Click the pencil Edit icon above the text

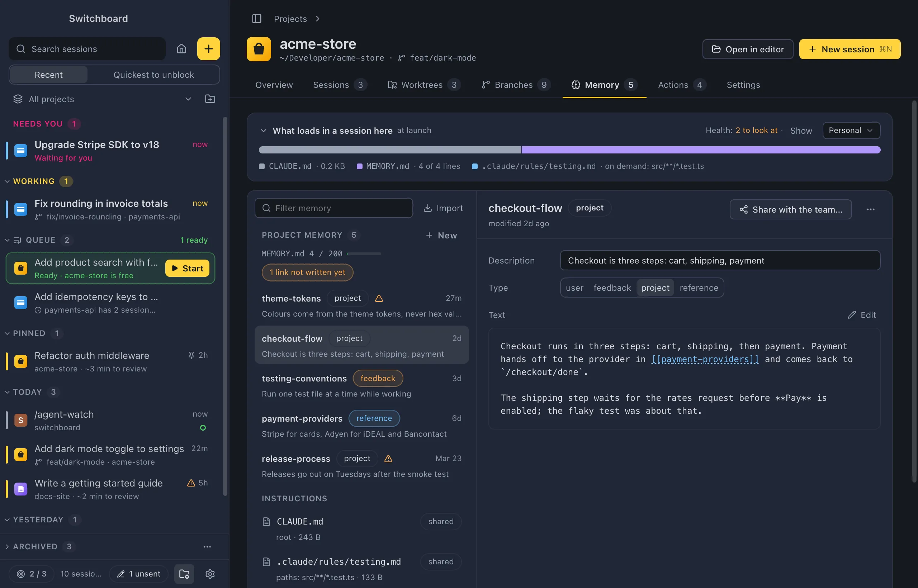click(852, 315)
